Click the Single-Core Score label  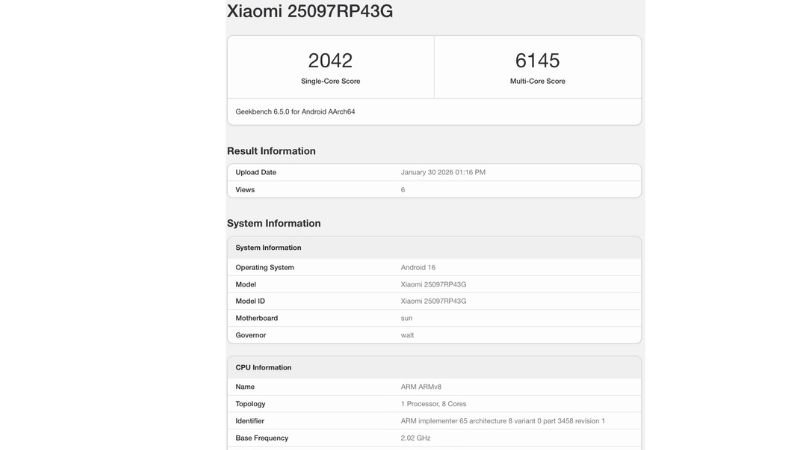coord(330,81)
